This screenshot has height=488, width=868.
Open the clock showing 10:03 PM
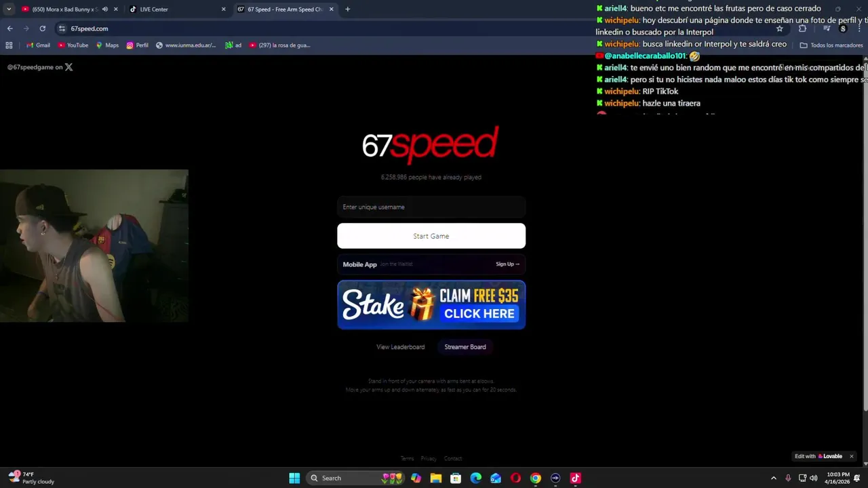click(x=838, y=478)
